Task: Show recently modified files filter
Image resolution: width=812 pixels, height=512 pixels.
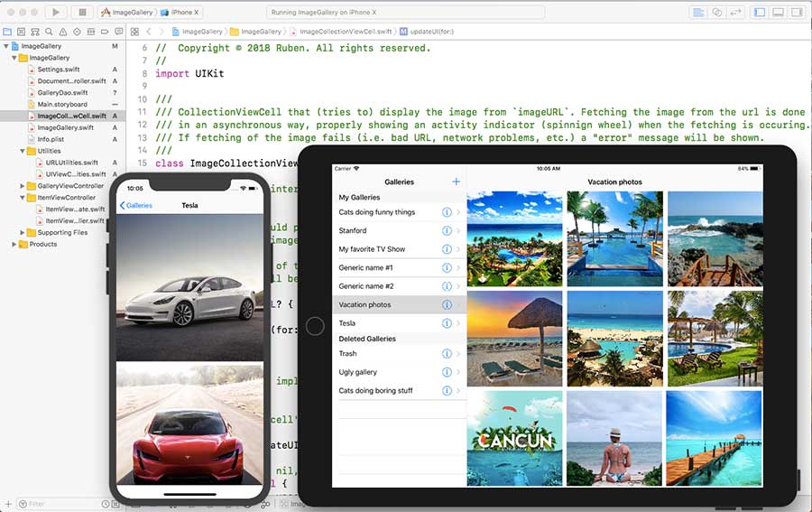Action: [x=106, y=504]
